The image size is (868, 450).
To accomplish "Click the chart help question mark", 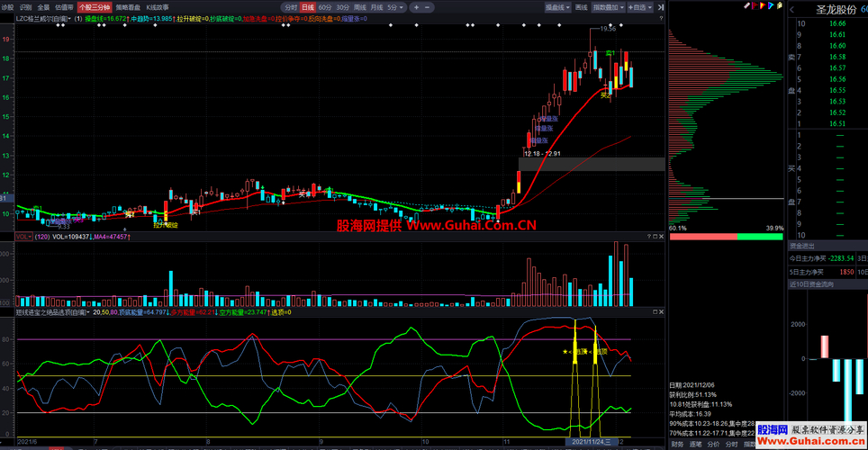I will coord(661,18).
